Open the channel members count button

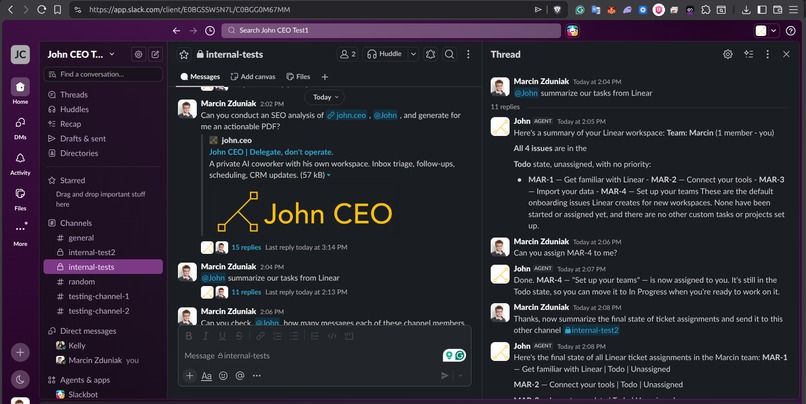(x=348, y=54)
